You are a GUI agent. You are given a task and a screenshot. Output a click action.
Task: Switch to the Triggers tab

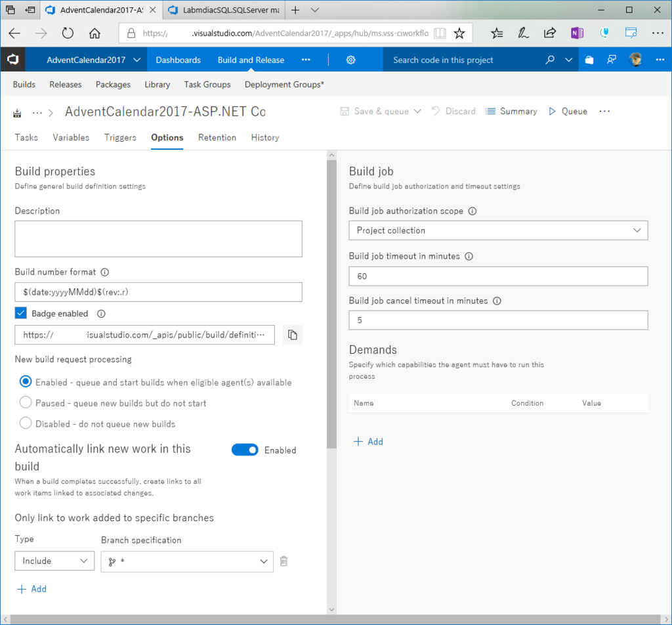(120, 138)
